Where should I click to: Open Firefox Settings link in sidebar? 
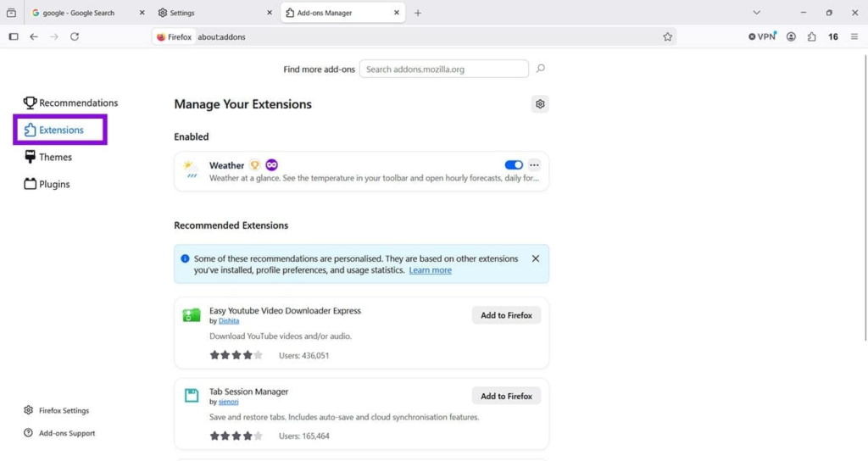57,411
